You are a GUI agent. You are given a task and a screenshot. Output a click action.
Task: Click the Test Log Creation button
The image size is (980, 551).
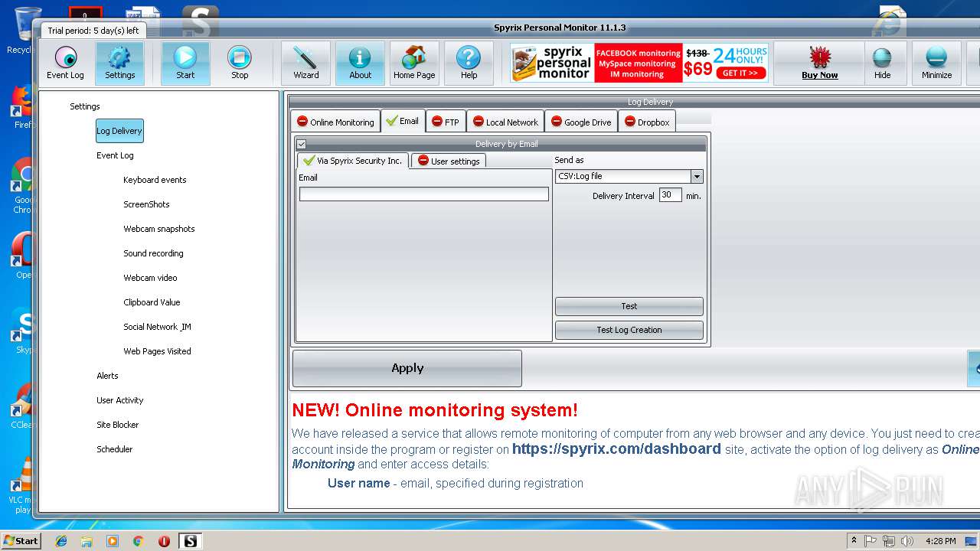(629, 330)
